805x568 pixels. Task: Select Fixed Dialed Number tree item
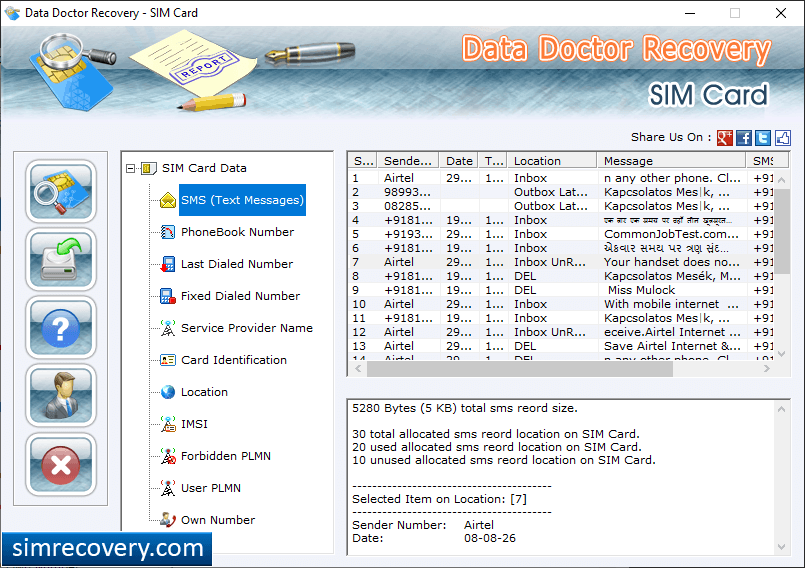[240, 296]
